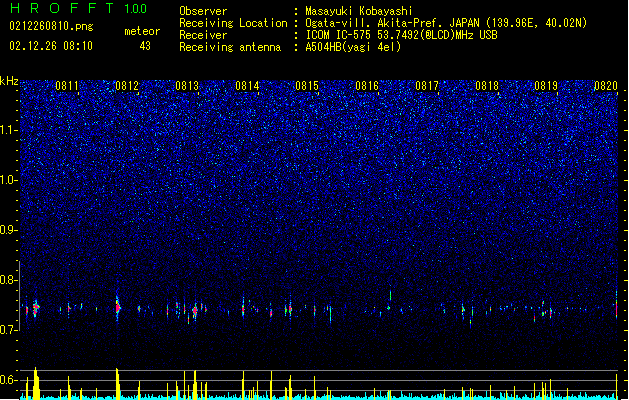Click the 0818 time marker
Image resolution: width=629 pixels, height=400 pixels.
tap(487, 86)
